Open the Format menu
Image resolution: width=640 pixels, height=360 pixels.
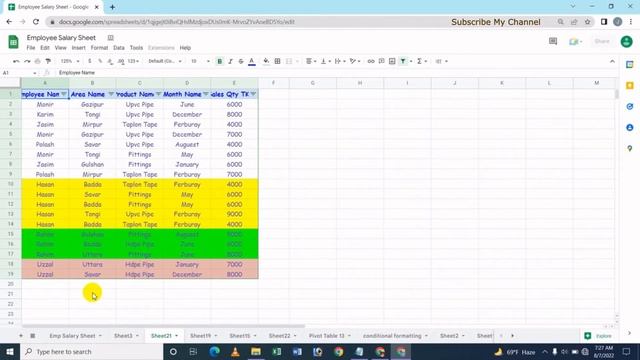[99, 48]
